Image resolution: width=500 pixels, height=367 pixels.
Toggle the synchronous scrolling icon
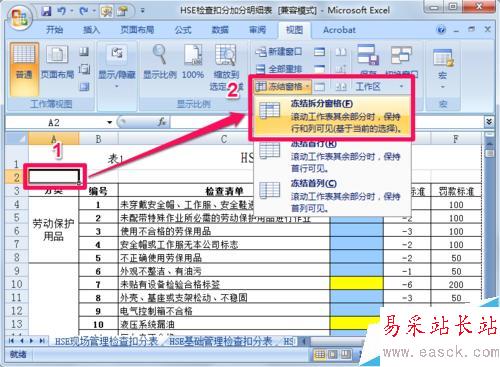(x=341, y=69)
